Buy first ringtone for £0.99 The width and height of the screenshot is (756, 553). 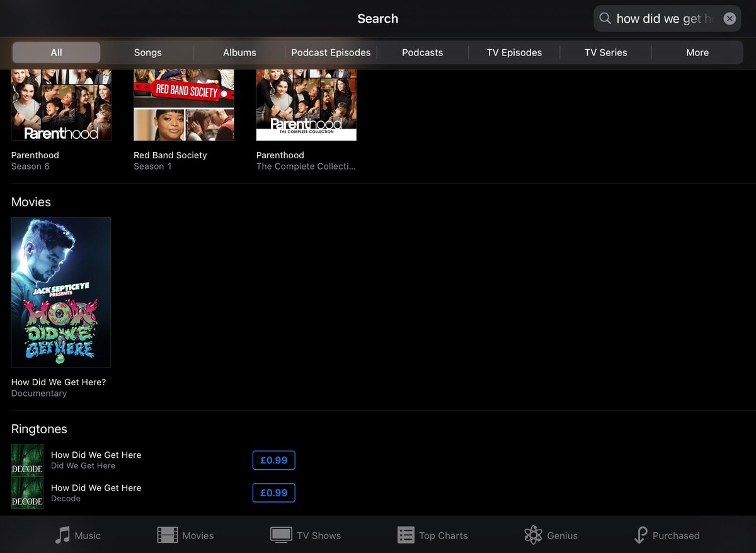273,460
